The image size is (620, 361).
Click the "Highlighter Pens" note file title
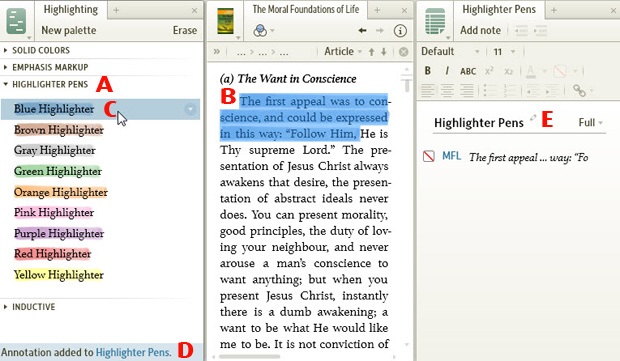point(478,123)
